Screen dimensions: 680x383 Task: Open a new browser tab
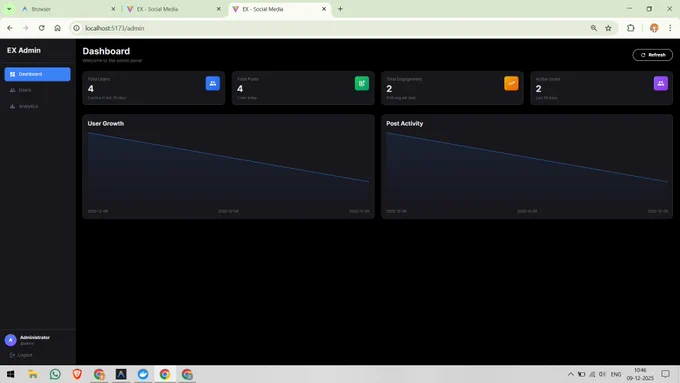(x=340, y=9)
